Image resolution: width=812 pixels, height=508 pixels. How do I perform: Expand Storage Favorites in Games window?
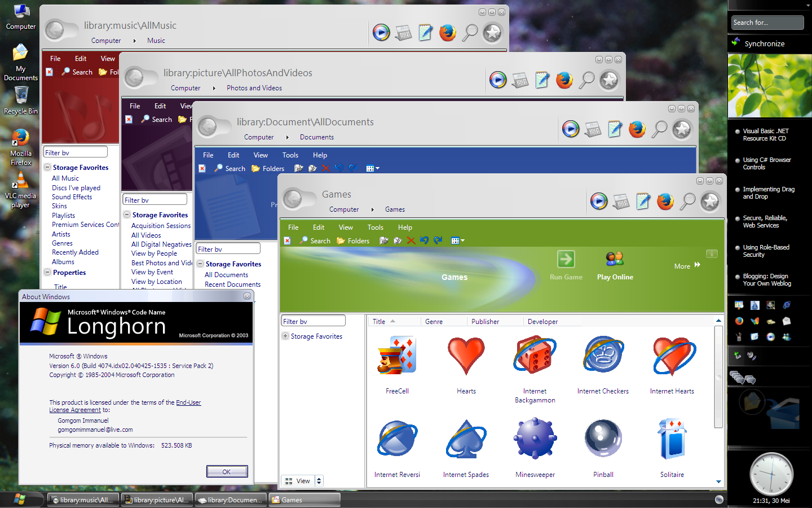285,336
